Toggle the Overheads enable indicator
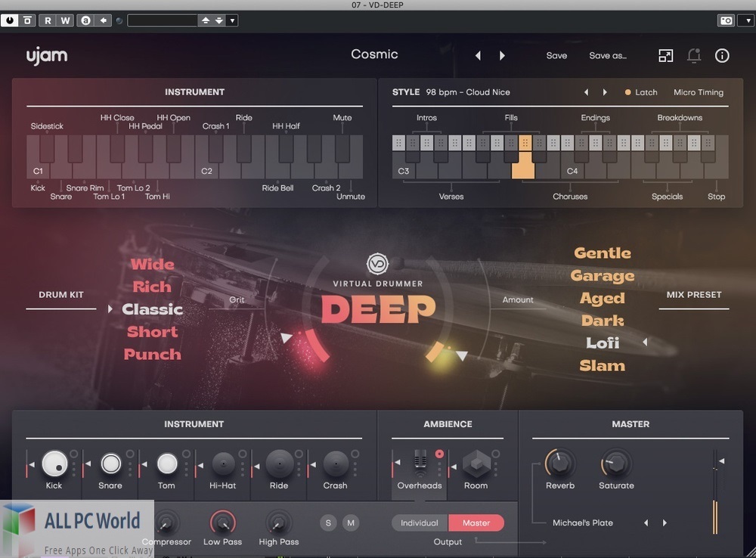Screen dimensions: 756x558 pos(439,454)
